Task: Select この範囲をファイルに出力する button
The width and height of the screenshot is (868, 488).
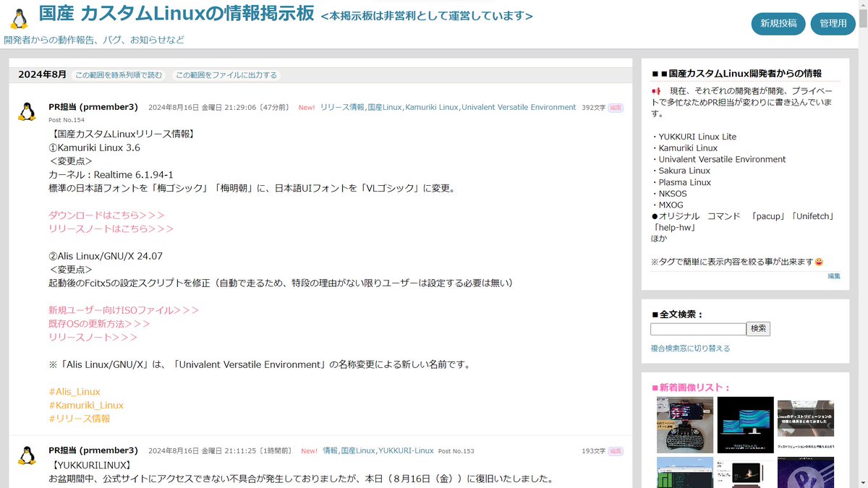Action: point(226,75)
